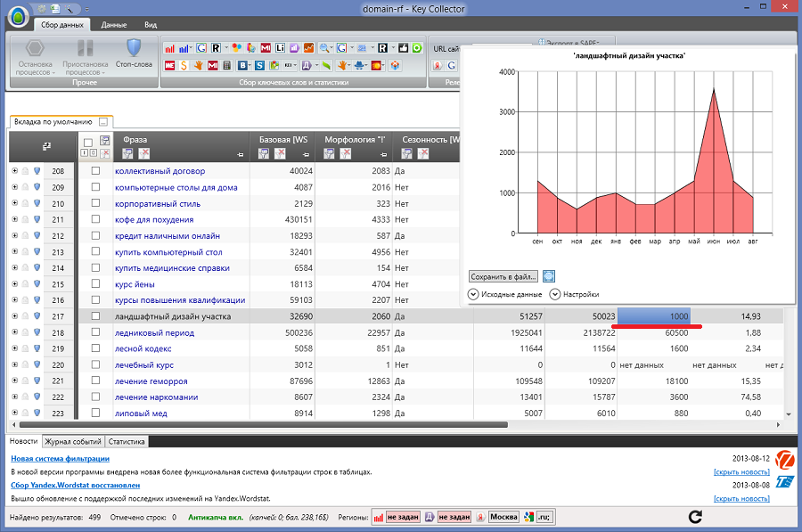Click the Yandex.Wordstat red bars icon
Image resolution: width=802 pixels, height=532 pixels.
coord(169,48)
